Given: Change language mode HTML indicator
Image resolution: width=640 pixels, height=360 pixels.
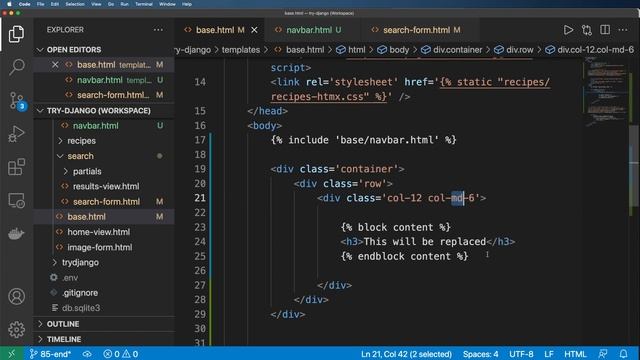Looking at the screenshot, I should pos(575,354).
